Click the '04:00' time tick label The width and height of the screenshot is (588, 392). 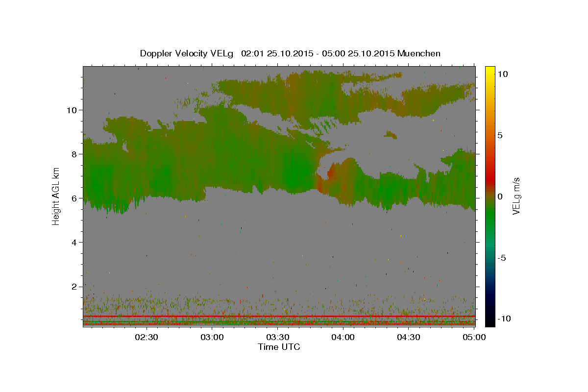(x=343, y=337)
